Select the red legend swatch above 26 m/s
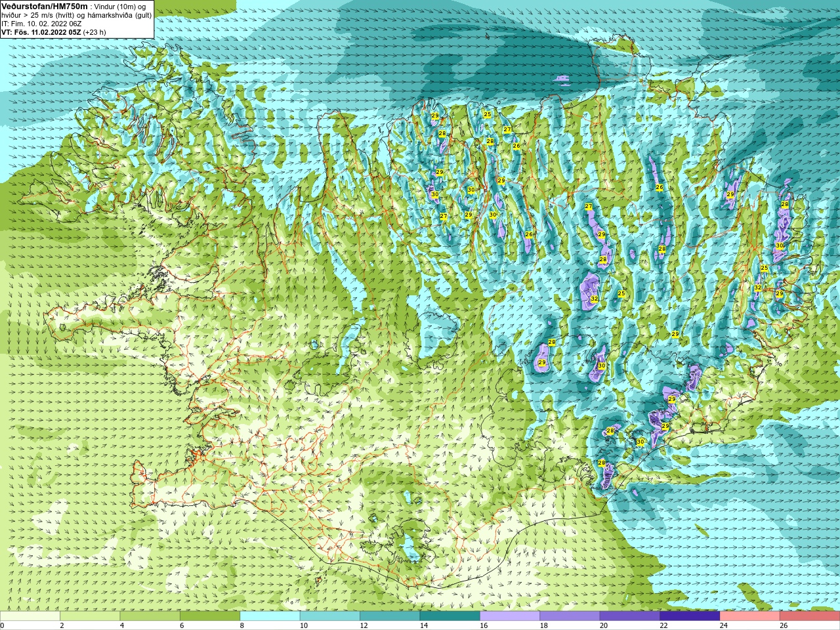Viewport: 840px width, 630px height. click(810, 616)
